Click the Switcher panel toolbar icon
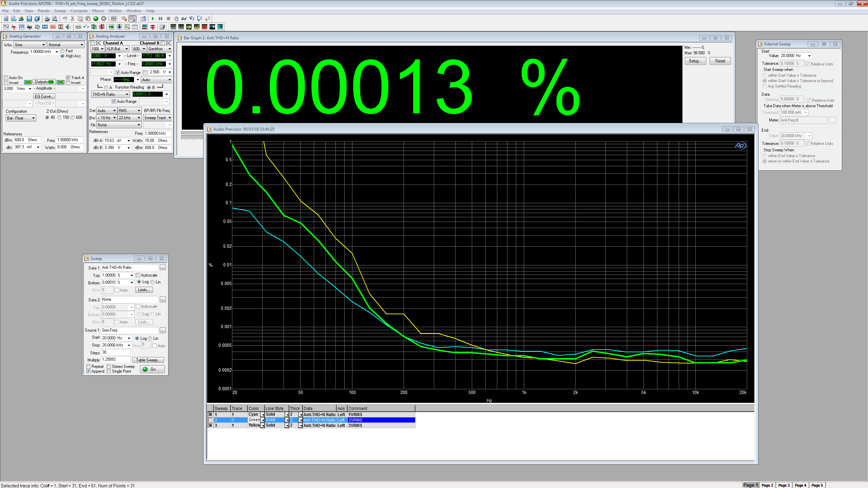This screenshot has height=488, width=868. tap(86, 27)
